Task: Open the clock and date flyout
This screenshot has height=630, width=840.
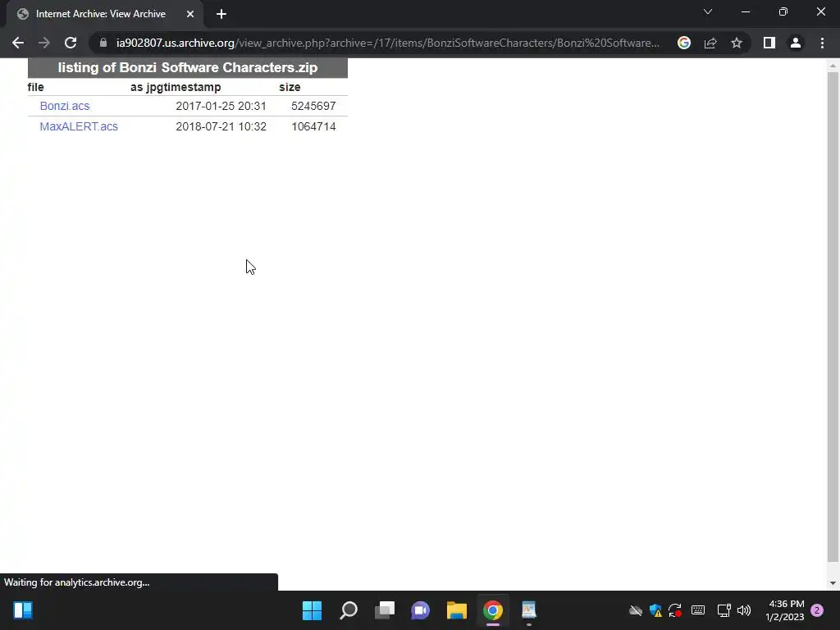Action: coord(785,610)
